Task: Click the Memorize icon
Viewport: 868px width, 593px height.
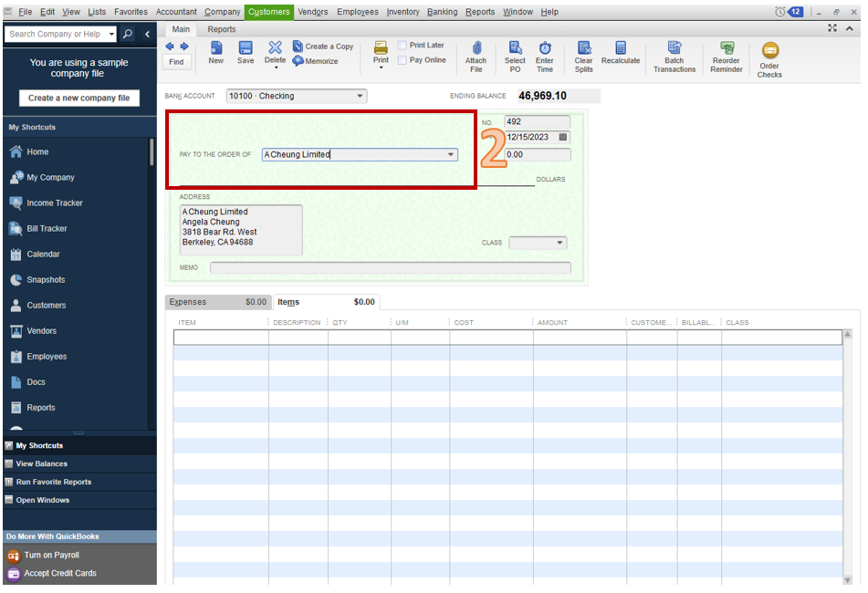Action: tap(298, 61)
